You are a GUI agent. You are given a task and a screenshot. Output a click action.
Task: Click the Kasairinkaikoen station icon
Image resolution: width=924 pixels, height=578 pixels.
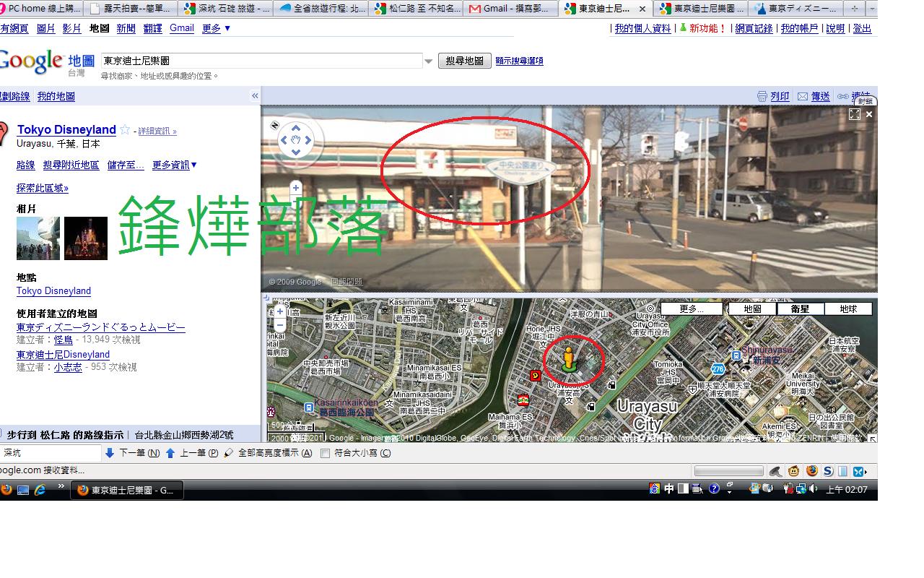[x=309, y=407]
